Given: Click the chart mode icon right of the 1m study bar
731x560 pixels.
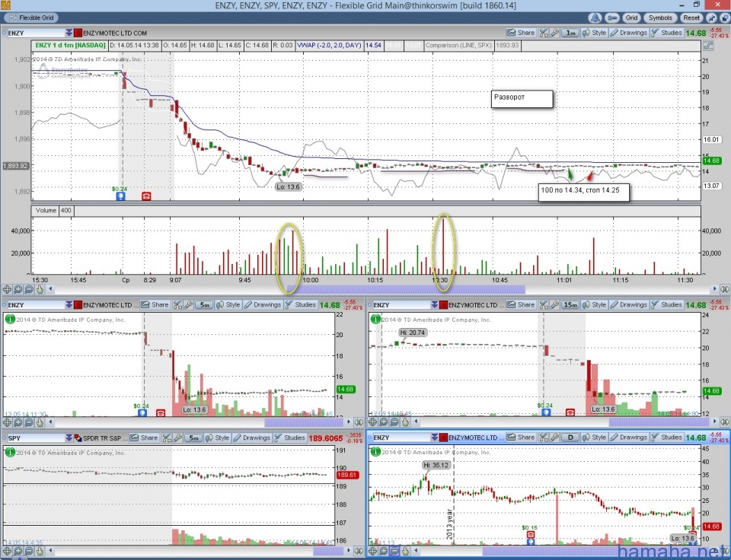Looking at the screenshot, I should tap(709, 46).
